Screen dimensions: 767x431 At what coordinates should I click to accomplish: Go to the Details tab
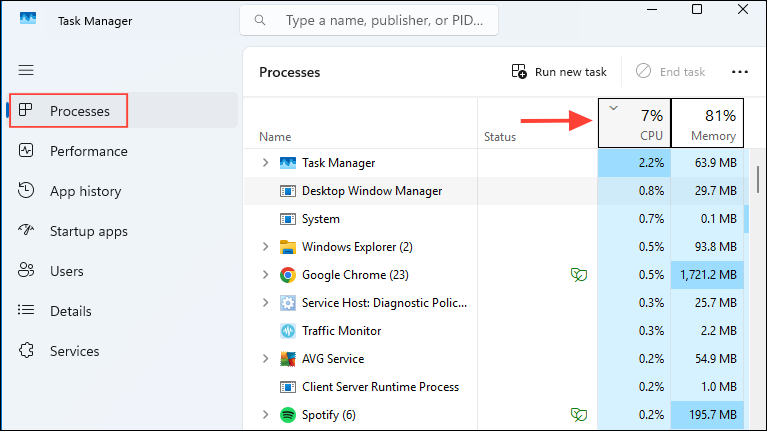122,311
